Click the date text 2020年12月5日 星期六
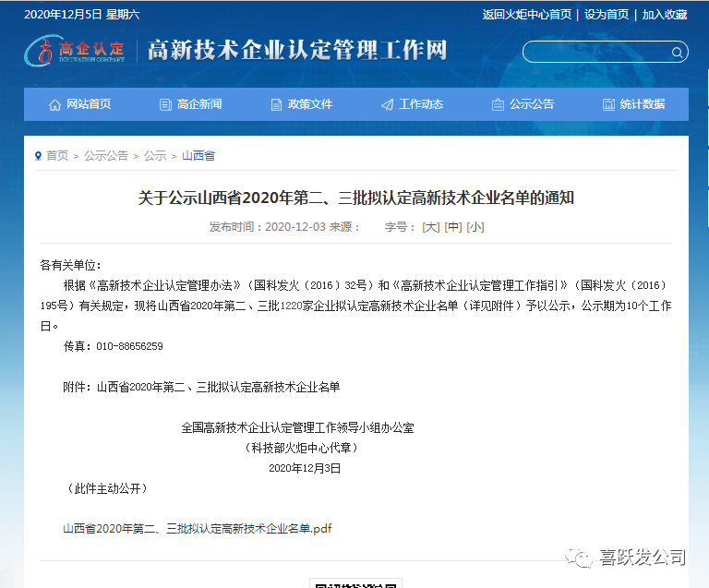The image size is (709, 588). coord(82,15)
